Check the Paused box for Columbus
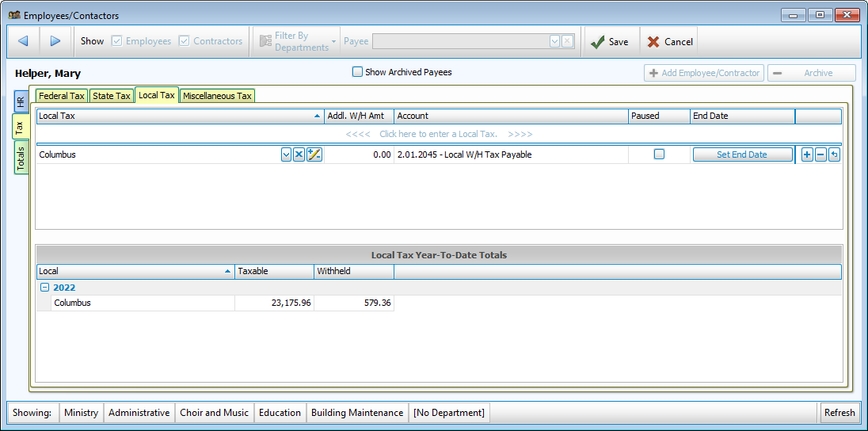 tap(659, 155)
